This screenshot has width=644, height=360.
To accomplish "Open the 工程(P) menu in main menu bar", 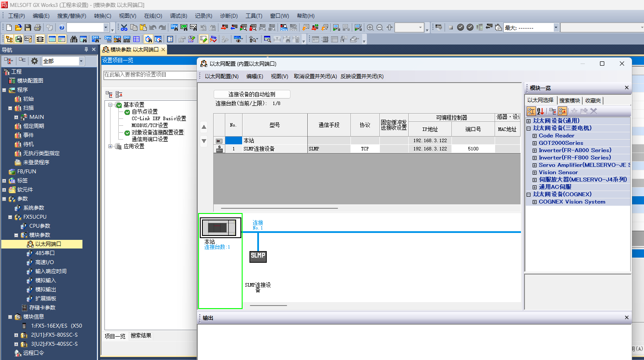I will (16, 16).
